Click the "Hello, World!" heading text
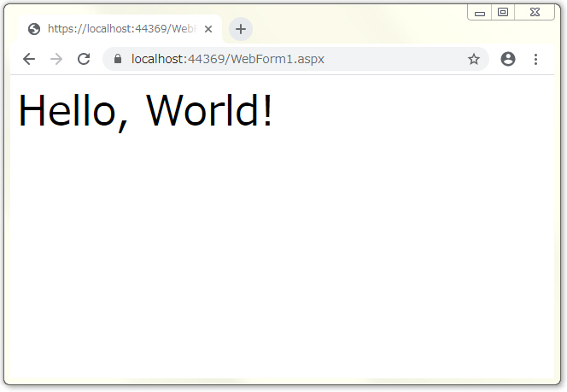Viewport: 567px width, 392px height. tap(145, 111)
